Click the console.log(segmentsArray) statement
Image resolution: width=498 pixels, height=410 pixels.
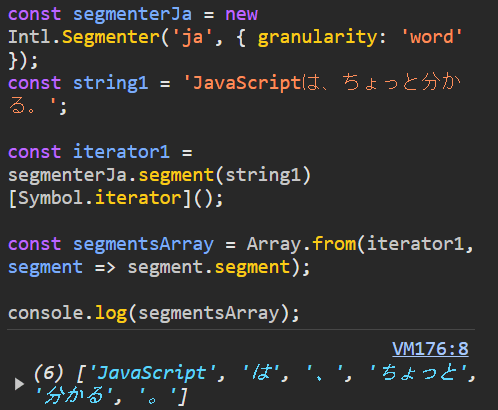point(154,314)
